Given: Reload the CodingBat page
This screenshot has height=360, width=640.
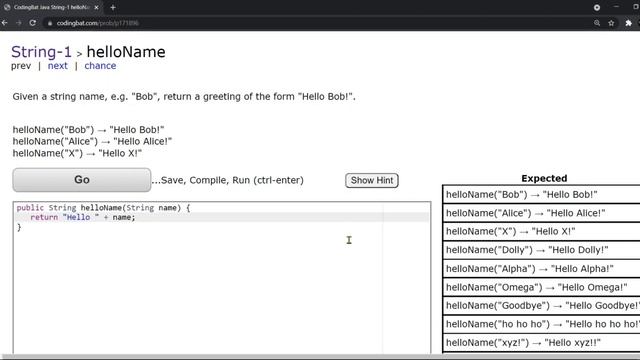Looking at the screenshot, I should coord(33,23).
